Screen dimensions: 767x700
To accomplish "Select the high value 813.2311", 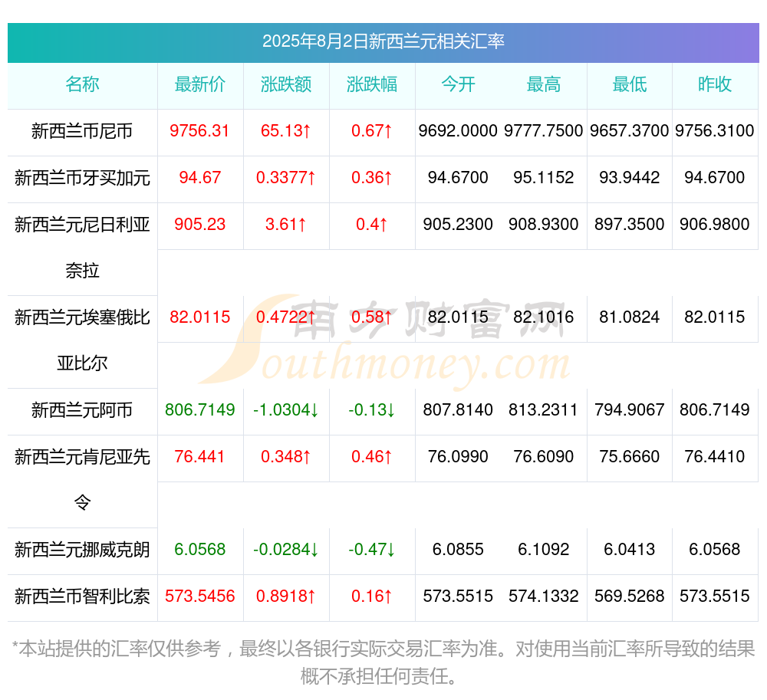I will (x=544, y=409).
